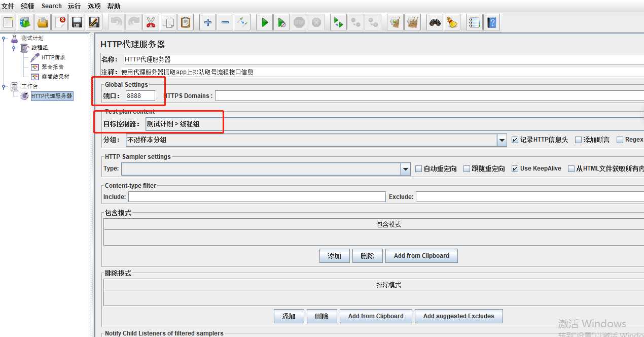This screenshot has width=644, height=337.
Task: Click the Open file folder icon
Action: 43,22
